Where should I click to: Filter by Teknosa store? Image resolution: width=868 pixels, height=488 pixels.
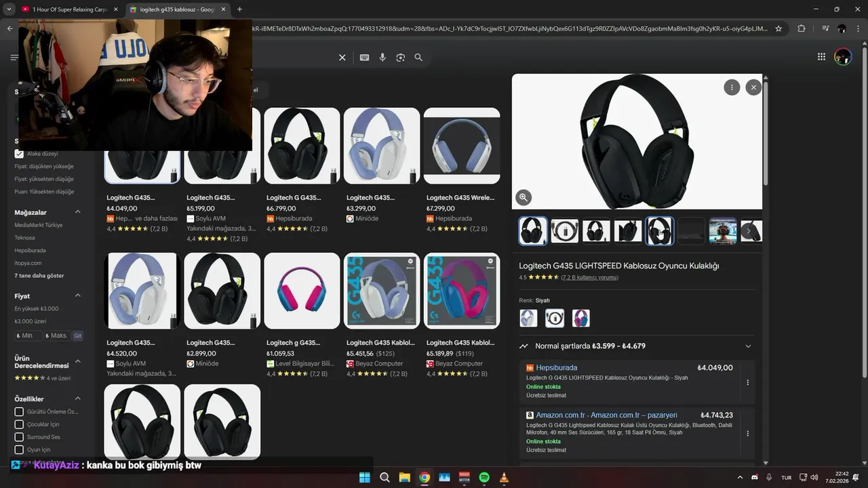point(24,238)
